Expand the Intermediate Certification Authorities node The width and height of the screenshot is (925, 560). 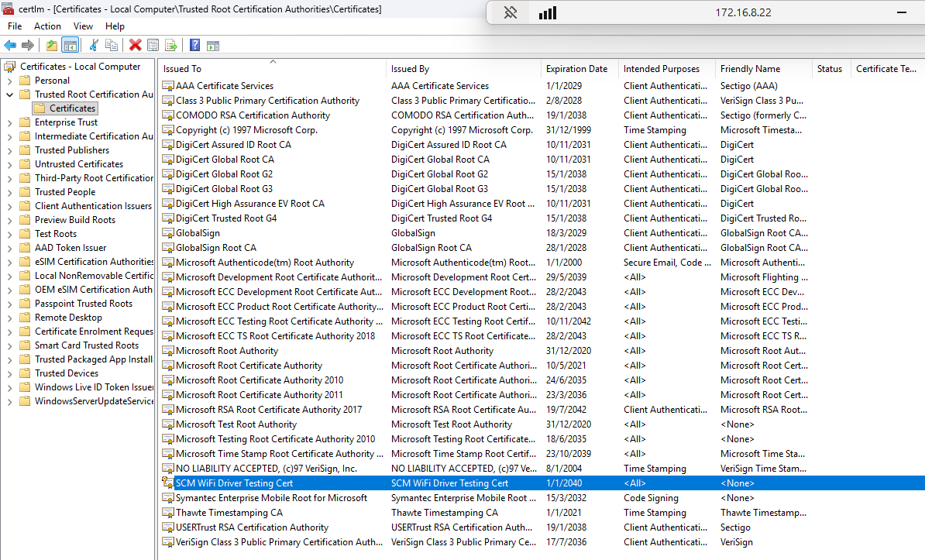coord(9,136)
